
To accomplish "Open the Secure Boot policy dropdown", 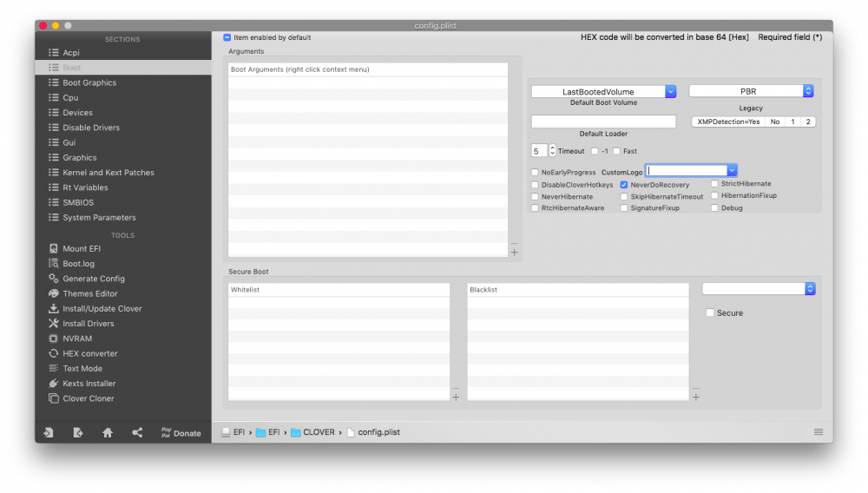I will click(759, 288).
